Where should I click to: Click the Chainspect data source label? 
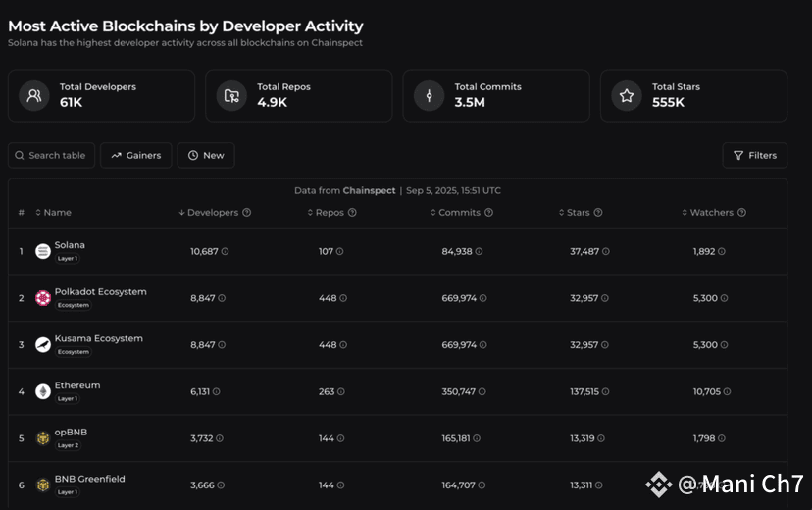point(370,190)
